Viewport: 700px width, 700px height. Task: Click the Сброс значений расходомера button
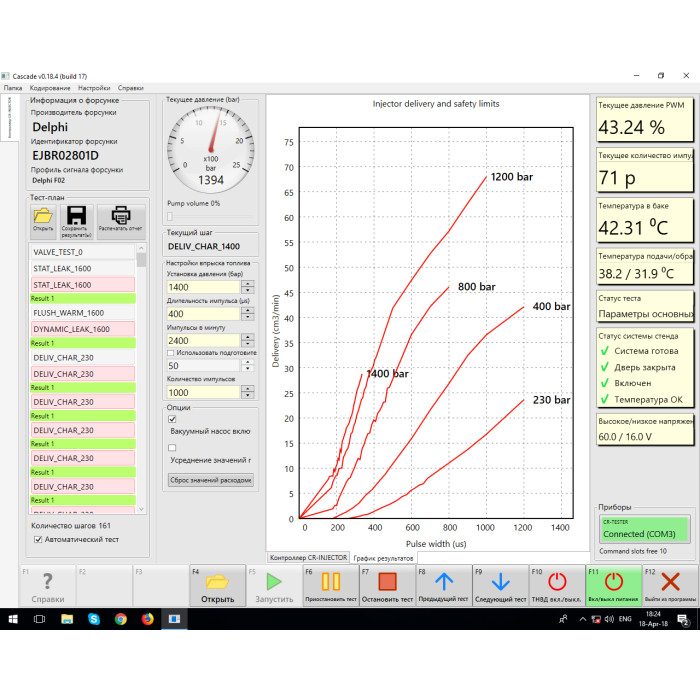[x=210, y=480]
